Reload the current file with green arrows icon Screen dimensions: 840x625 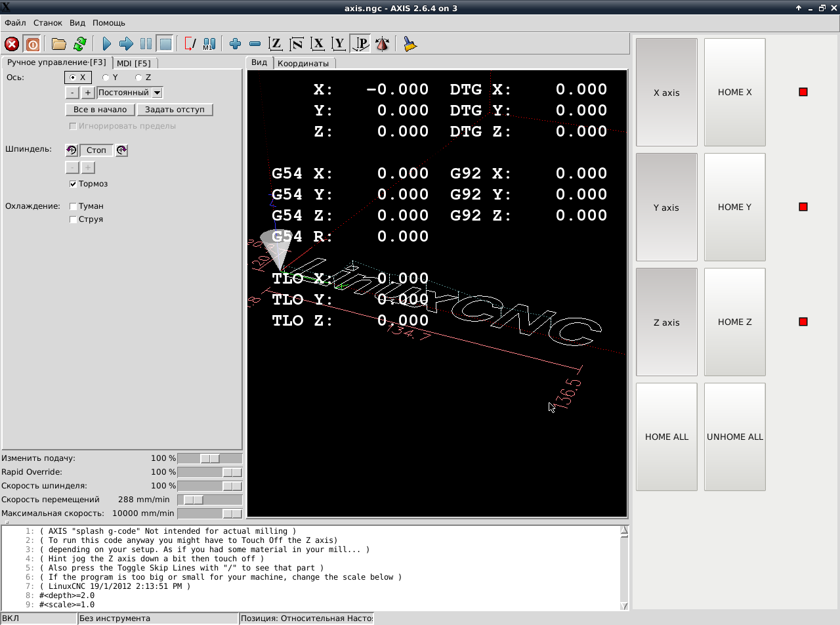click(x=79, y=44)
